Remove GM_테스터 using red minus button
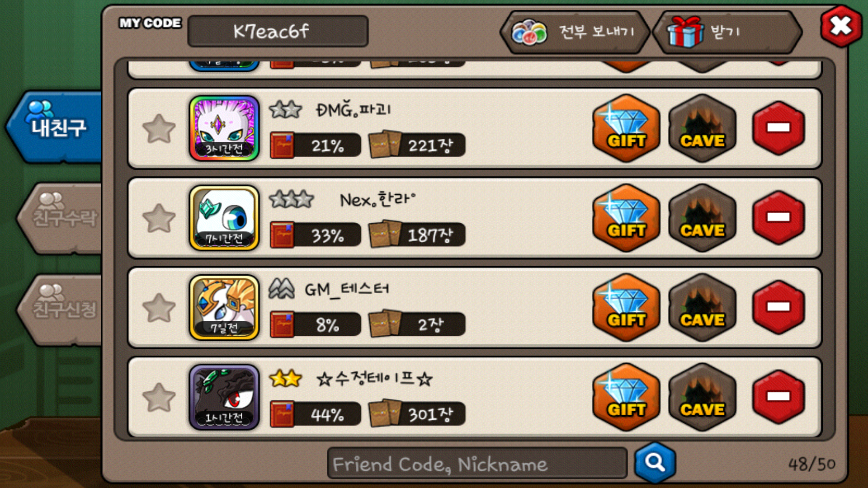The height and width of the screenshot is (488, 868). pyautogui.click(x=778, y=307)
